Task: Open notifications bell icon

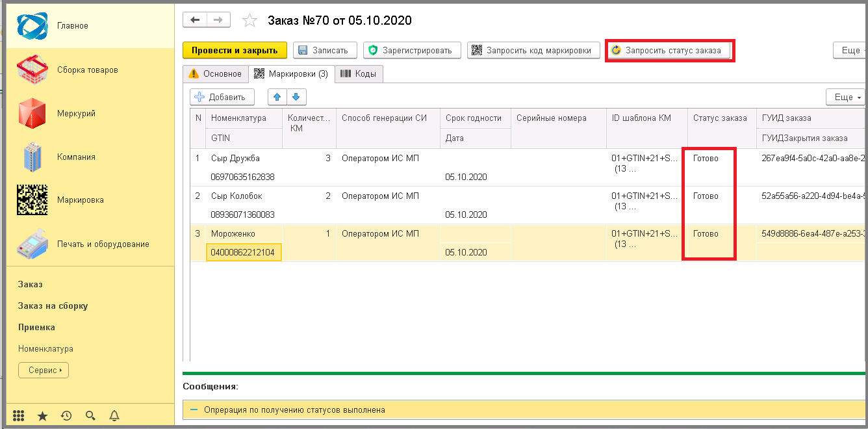Action: (x=114, y=415)
